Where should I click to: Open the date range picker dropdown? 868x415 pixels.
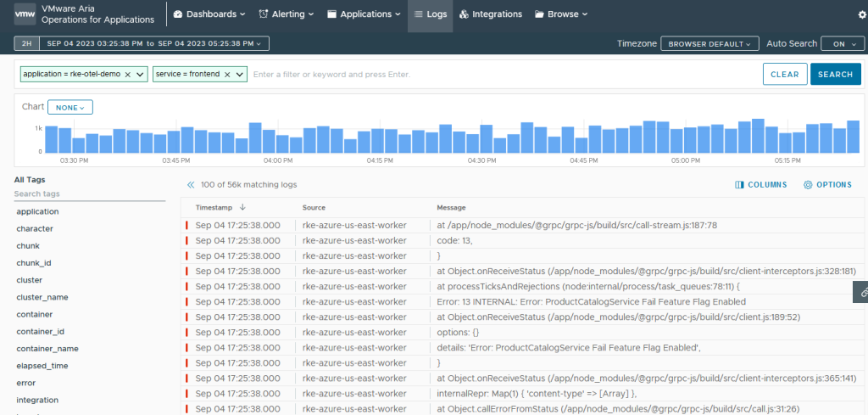tap(155, 43)
